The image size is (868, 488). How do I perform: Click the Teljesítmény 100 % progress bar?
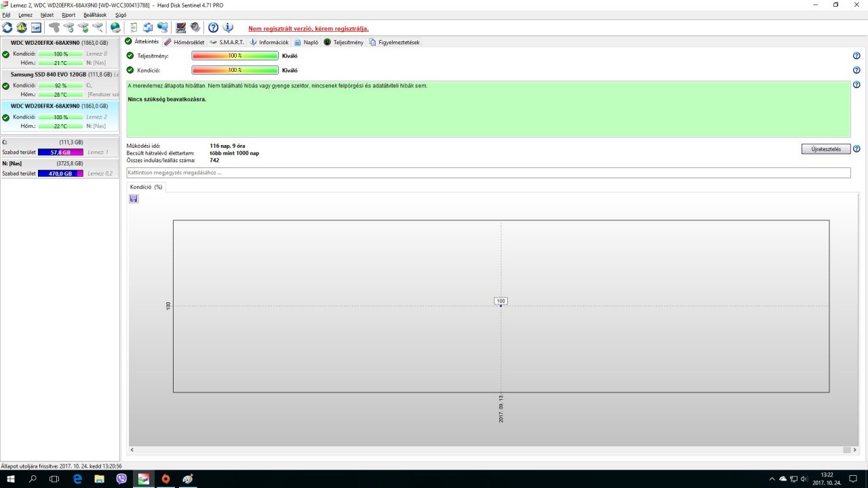(235, 56)
